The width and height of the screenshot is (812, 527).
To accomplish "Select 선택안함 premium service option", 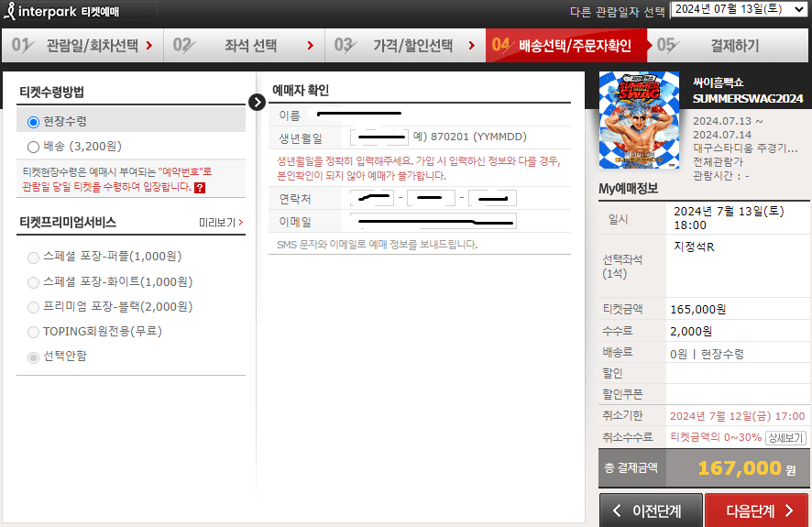I will 34,357.
